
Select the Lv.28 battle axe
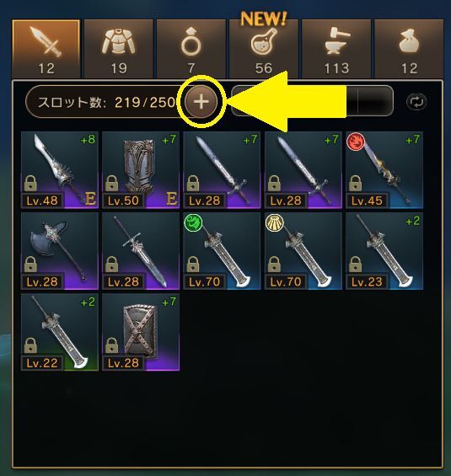[x=60, y=251]
